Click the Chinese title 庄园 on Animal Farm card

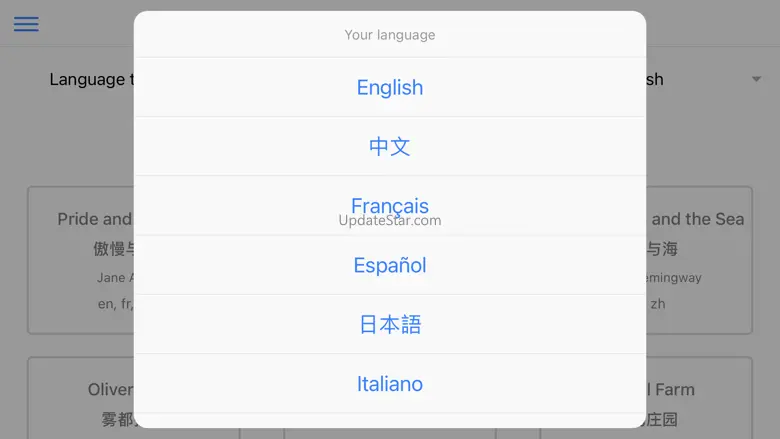tap(662, 420)
